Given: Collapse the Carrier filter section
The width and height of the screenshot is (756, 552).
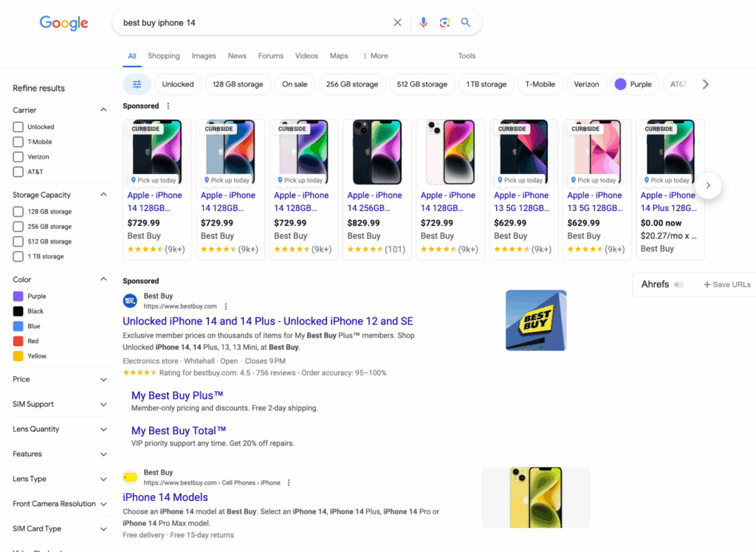Looking at the screenshot, I should [103, 110].
